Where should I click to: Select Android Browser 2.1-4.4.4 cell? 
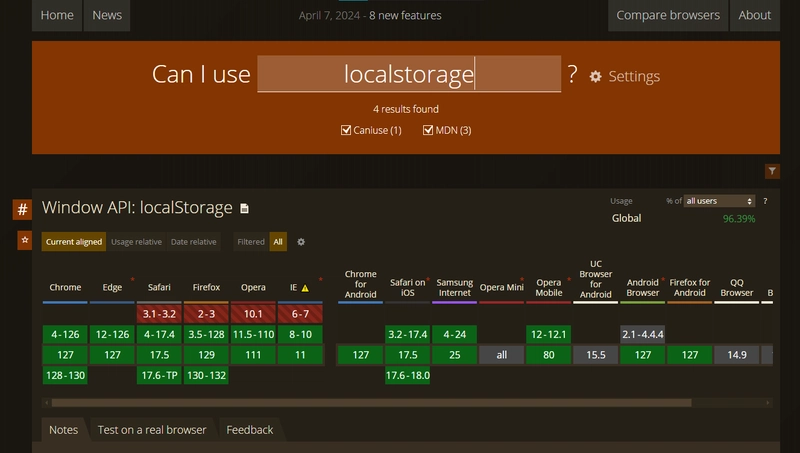pos(642,335)
